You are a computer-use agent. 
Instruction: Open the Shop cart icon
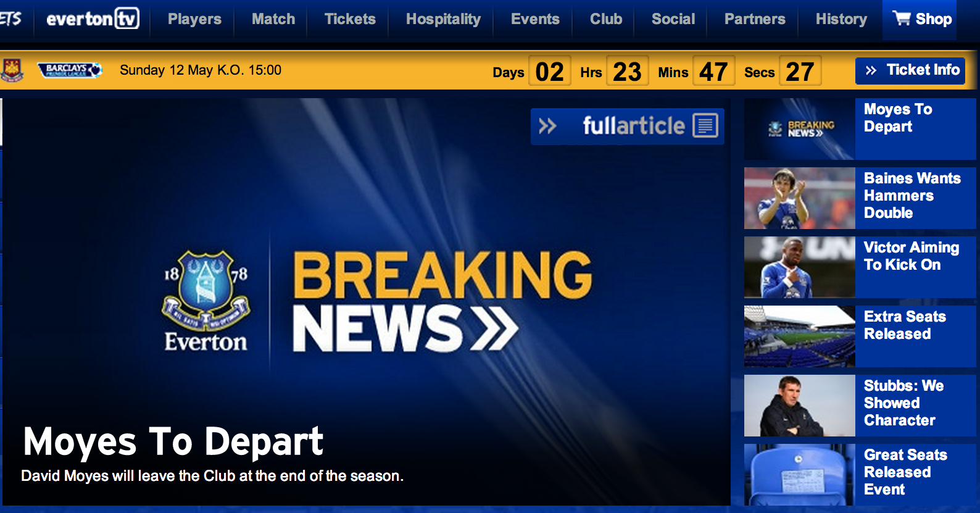902,19
